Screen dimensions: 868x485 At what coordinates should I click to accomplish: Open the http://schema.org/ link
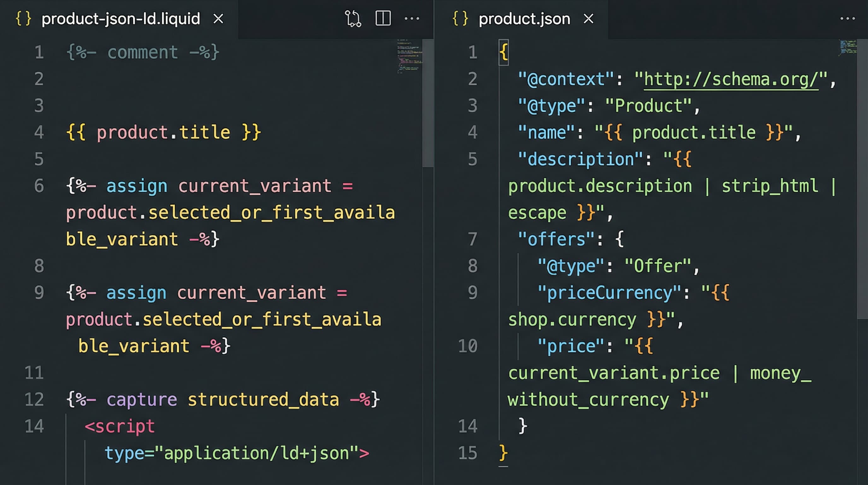click(730, 80)
